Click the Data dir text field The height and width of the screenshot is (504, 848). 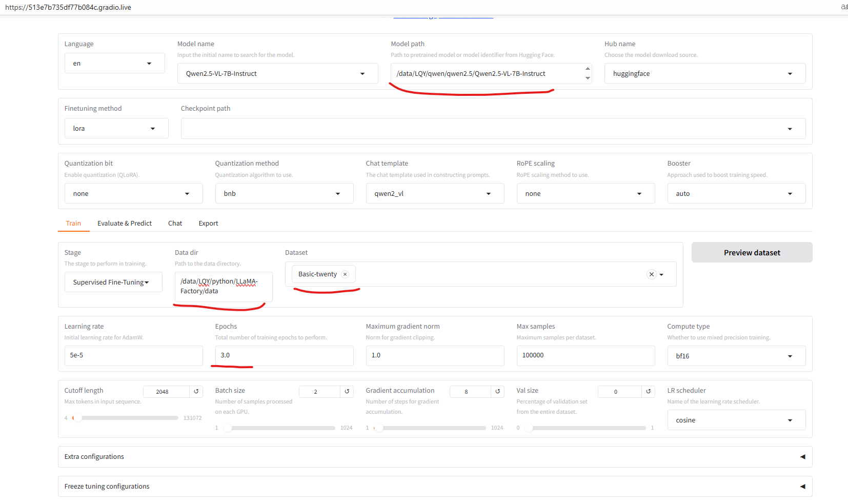point(224,287)
